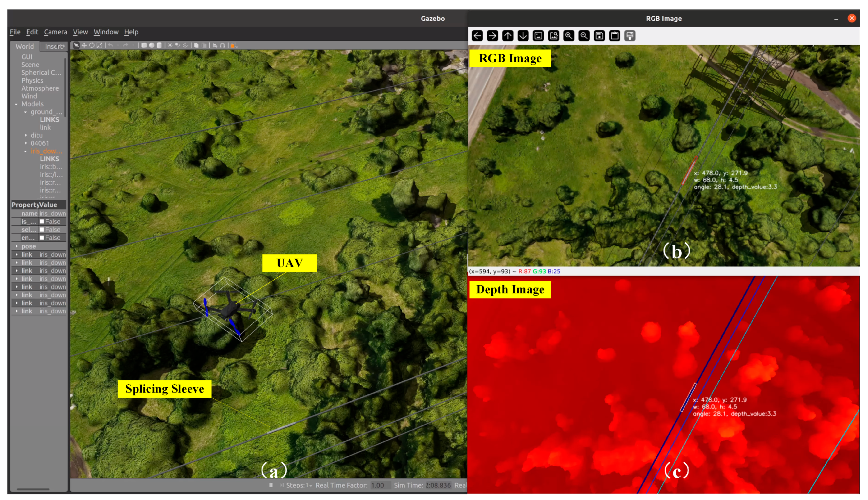Select the translate mode tool in Gazebo toolbar
The image size is (868, 500).
point(84,45)
